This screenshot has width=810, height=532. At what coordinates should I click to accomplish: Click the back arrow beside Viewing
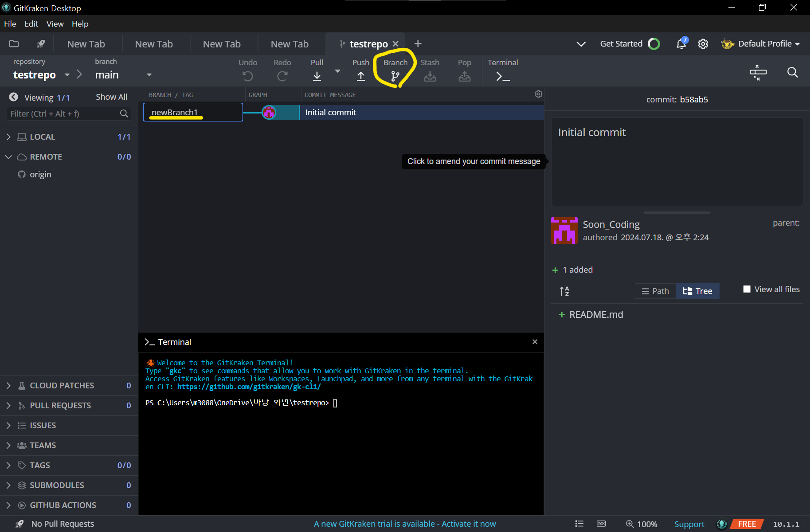[x=14, y=97]
